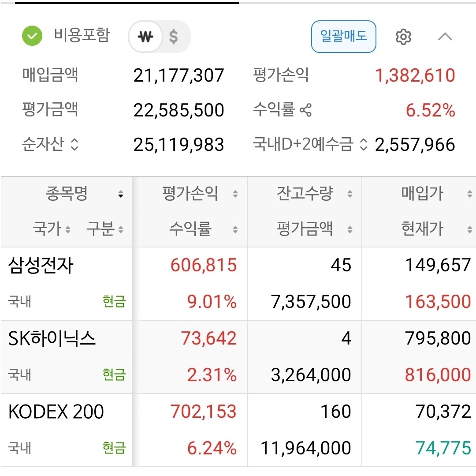476x476 pixels.
Task: Change the 국내D+2예수금 selector
Action: [363, 145]
